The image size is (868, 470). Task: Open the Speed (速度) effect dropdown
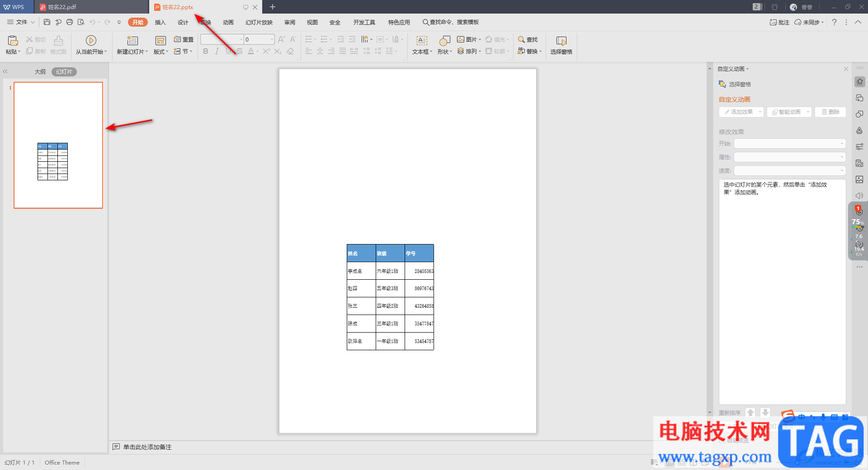[790, 171]
